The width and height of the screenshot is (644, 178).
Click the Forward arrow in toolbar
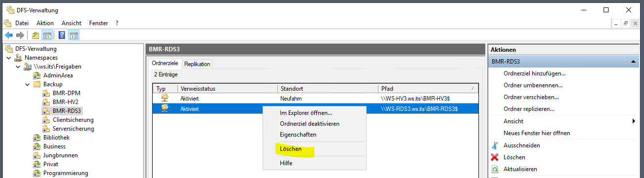tap(20, 35)
